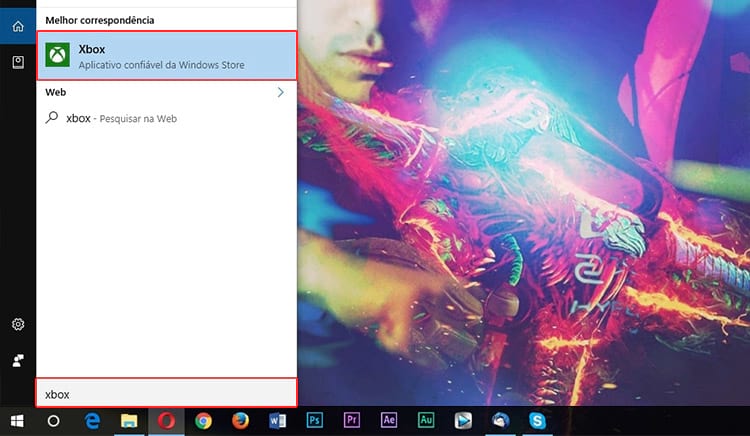
Task: Click the search box containing xbox
Action: pyautogui.click(x=166, y=393)
